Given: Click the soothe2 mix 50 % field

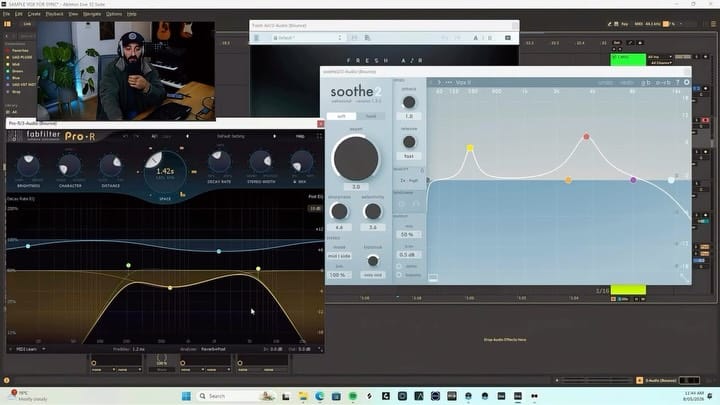Looking at the screenshot, I should click(x=408, y=234).
